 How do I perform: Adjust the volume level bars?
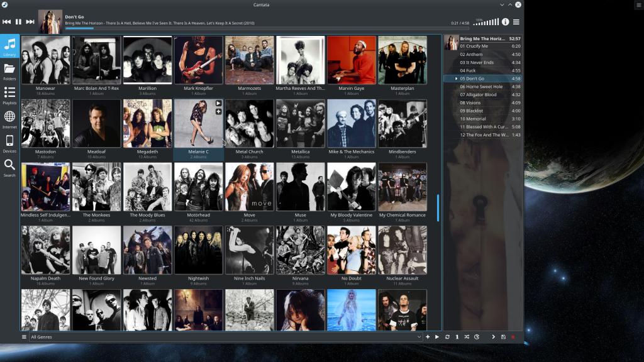click(x=486, y=22)
